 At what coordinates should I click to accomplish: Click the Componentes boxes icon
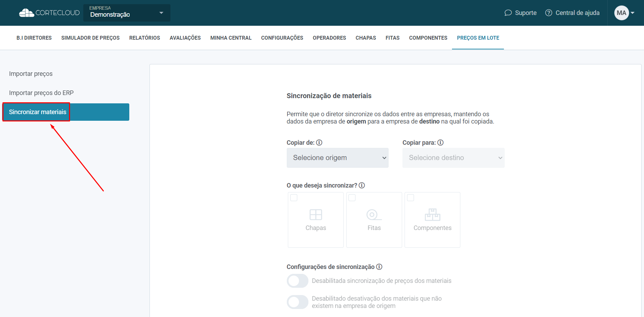coord(432,215)
